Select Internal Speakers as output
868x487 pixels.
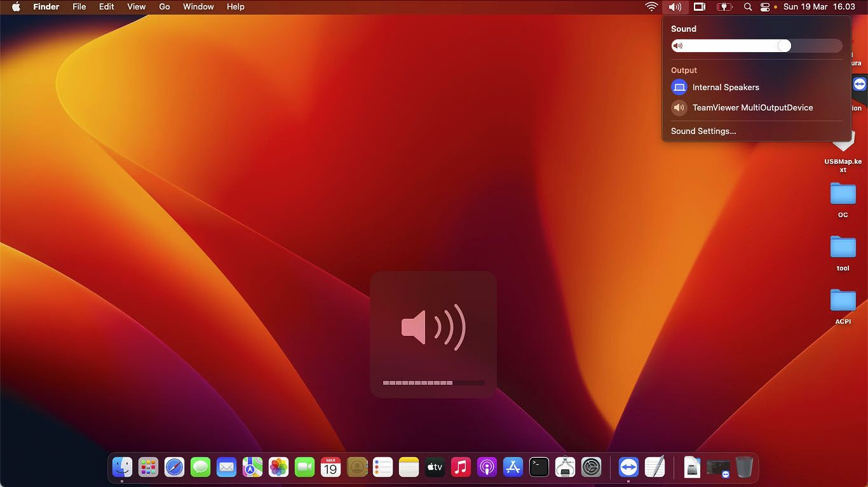[726, 88]
